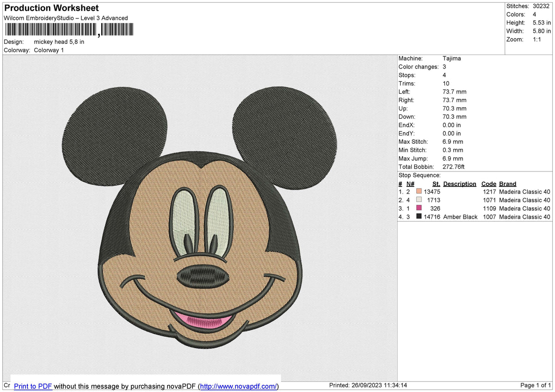This screenshot has width=555, height=392.
Task: Select the Trims value 10
Action: (x=446, y=83)
